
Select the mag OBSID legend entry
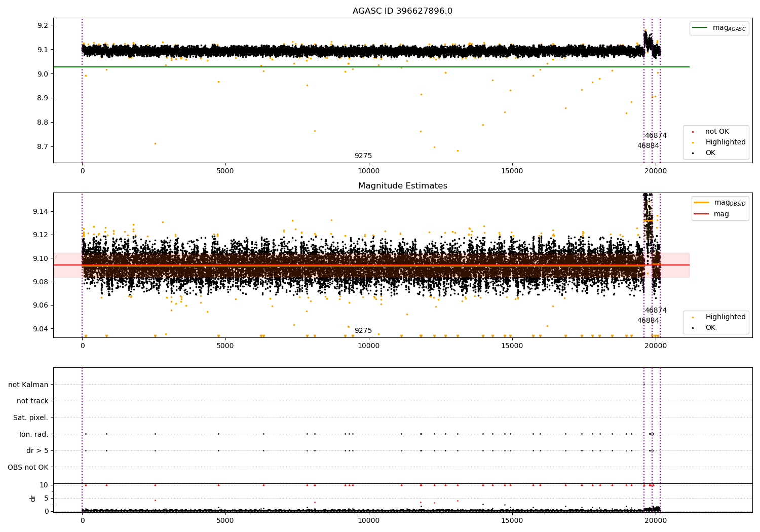pos(720,203)
